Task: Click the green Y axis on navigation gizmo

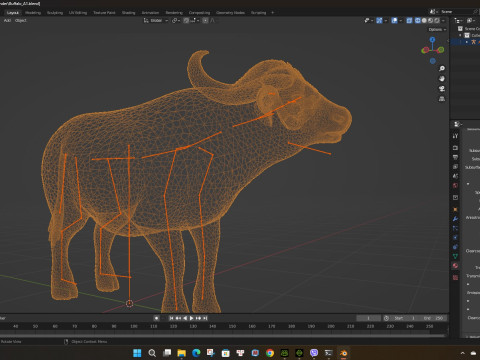Action: click(441, 50)
